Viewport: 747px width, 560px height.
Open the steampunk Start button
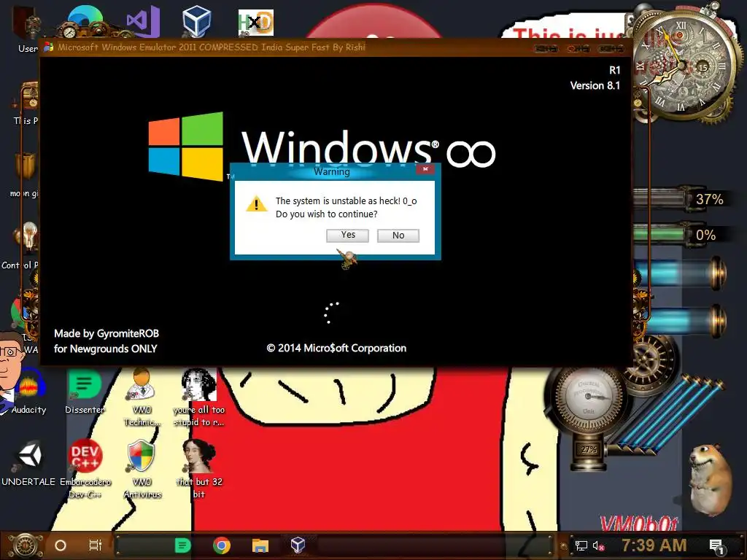click(26, 545)
